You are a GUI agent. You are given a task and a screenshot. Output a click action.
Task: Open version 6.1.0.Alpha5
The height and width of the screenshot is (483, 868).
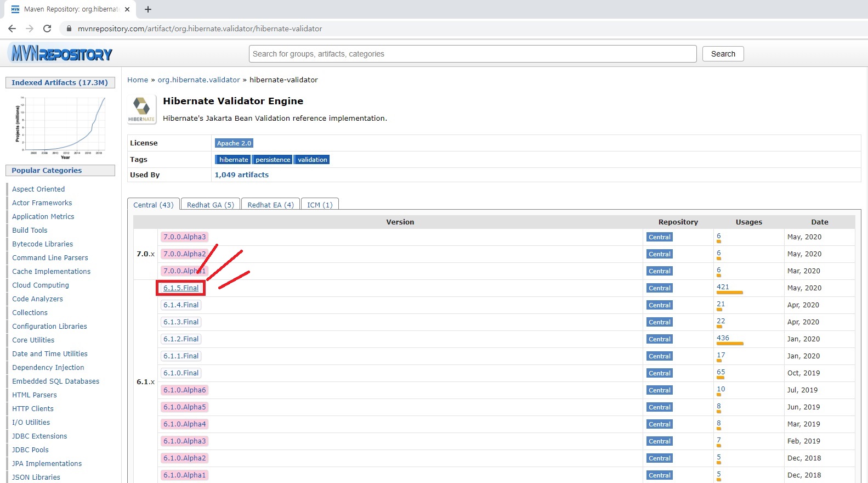click(x=184, y=407)
